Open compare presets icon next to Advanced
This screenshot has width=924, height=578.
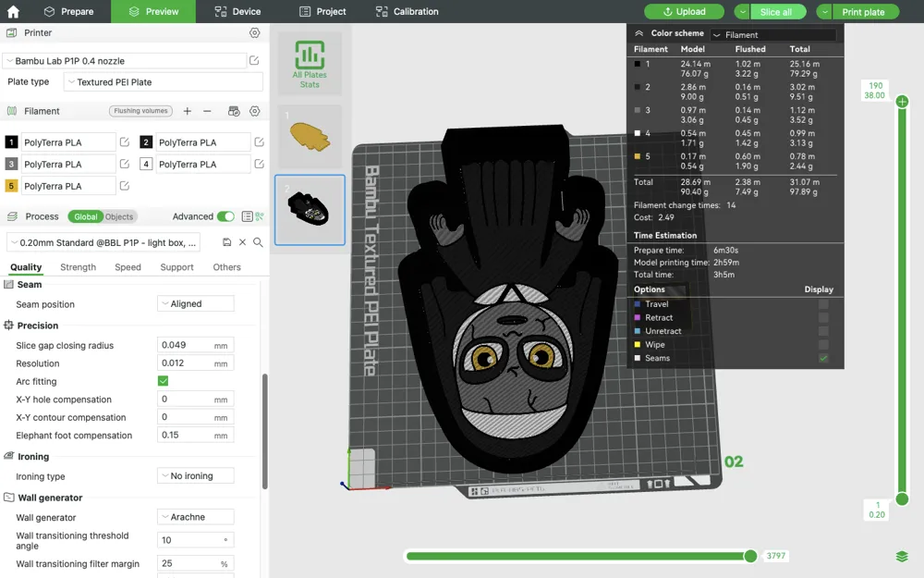pos(260,216)
